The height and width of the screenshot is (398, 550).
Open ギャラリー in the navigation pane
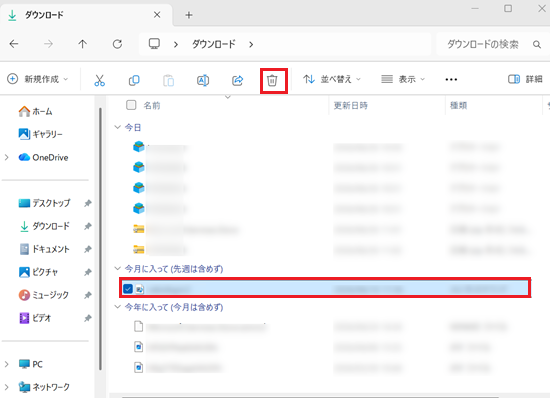click(40, 134)
